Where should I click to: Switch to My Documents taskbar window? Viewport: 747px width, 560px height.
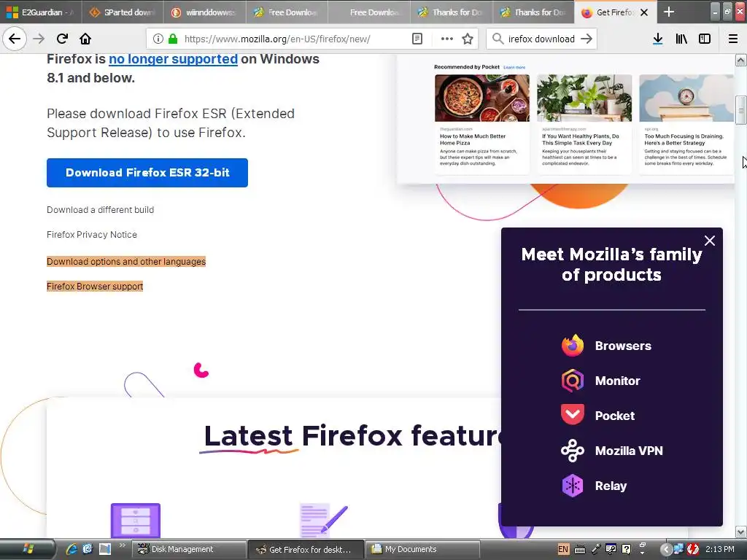pyautogui.click(x=422, y=549)
